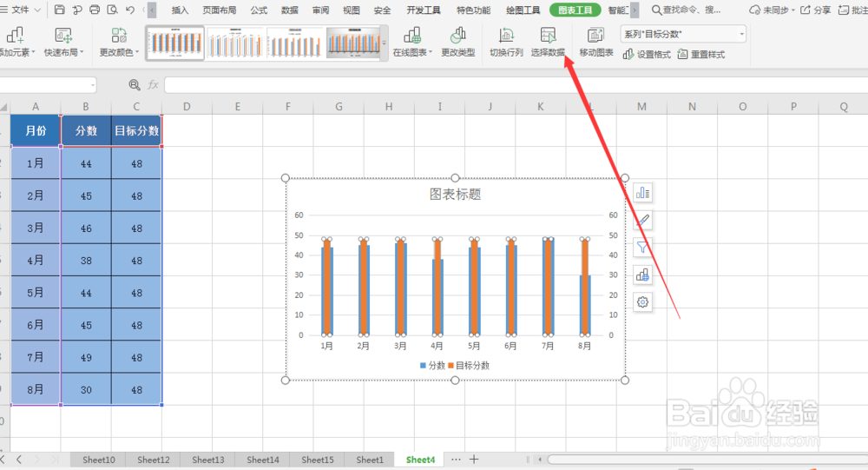Select the first chart style thumbnail
The width and height of the screenshot is (868, 470).
pos(176,43)
